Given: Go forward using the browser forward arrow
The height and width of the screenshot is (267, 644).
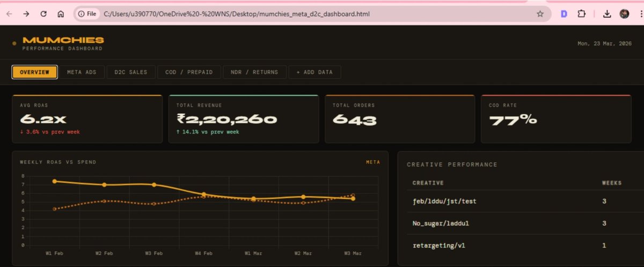Looking at the screenshot, I should click(26, 14).
